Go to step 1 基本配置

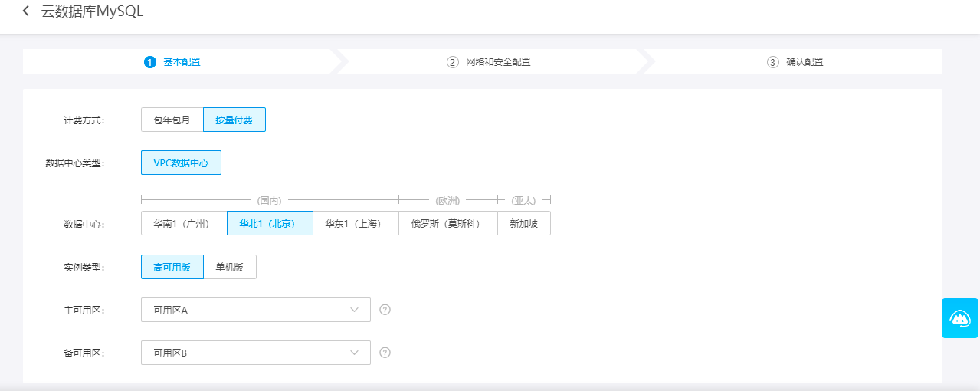tap(172, 62)
